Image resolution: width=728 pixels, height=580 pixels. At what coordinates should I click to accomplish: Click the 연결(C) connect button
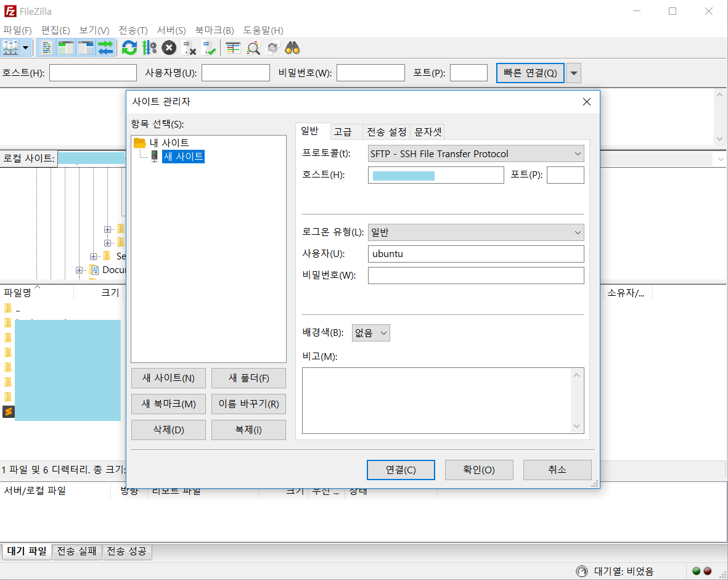[401, 470]
